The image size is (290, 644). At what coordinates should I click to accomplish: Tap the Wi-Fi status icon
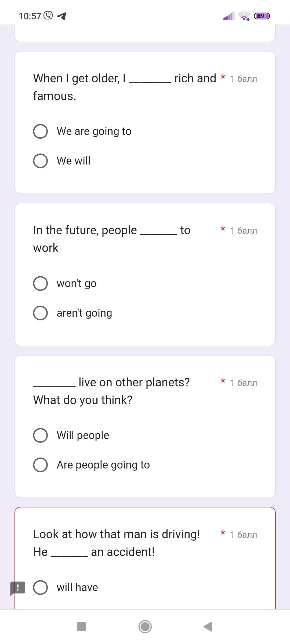(x=244, y=16)
